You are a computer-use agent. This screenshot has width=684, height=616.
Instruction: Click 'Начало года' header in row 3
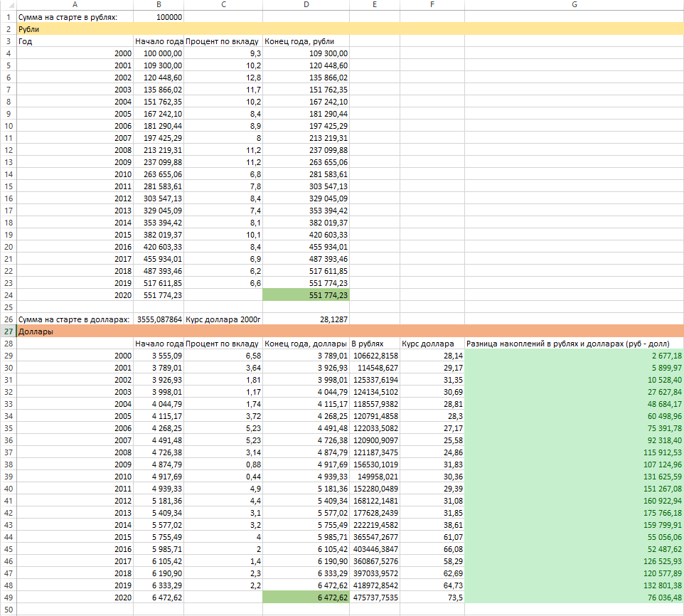159,41
